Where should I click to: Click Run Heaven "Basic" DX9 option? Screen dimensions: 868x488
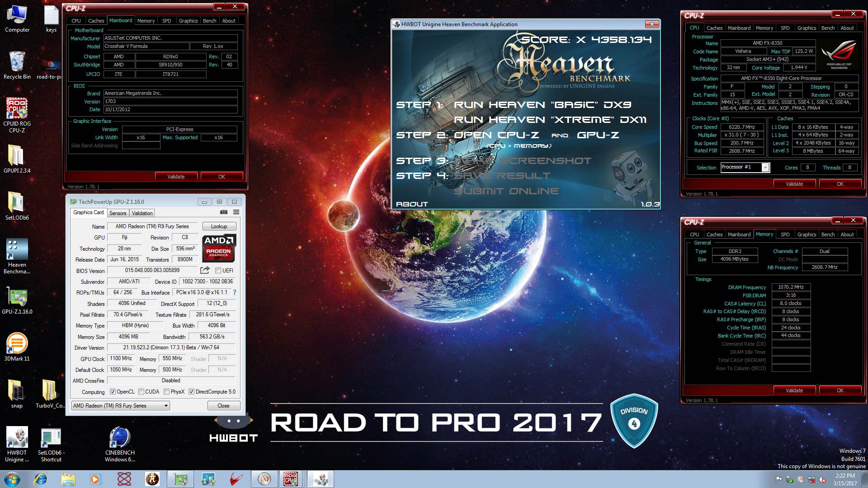coord(542,105)
